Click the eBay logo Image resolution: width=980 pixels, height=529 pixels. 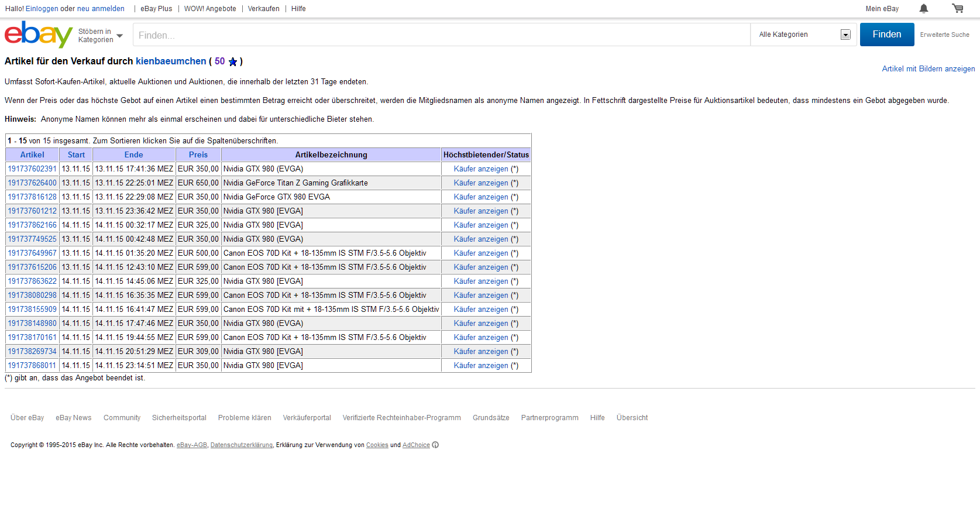pos(39,35)
